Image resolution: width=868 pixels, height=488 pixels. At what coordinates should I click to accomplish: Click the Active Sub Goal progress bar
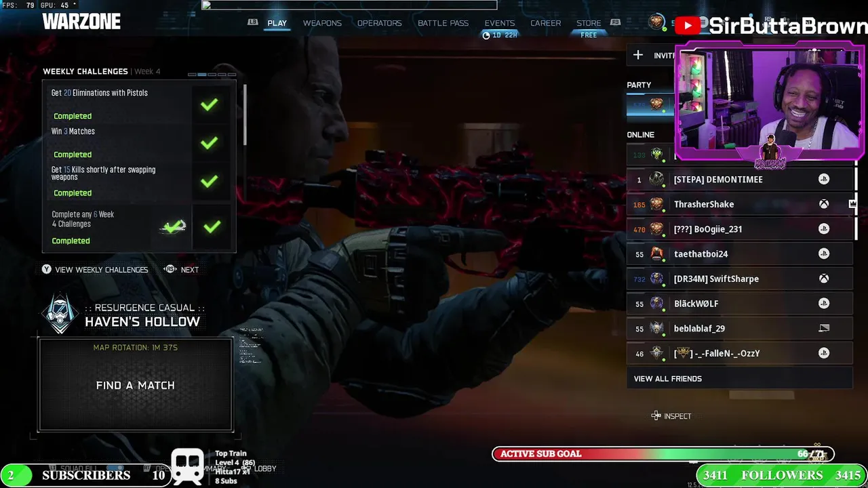tap(663, 454)
